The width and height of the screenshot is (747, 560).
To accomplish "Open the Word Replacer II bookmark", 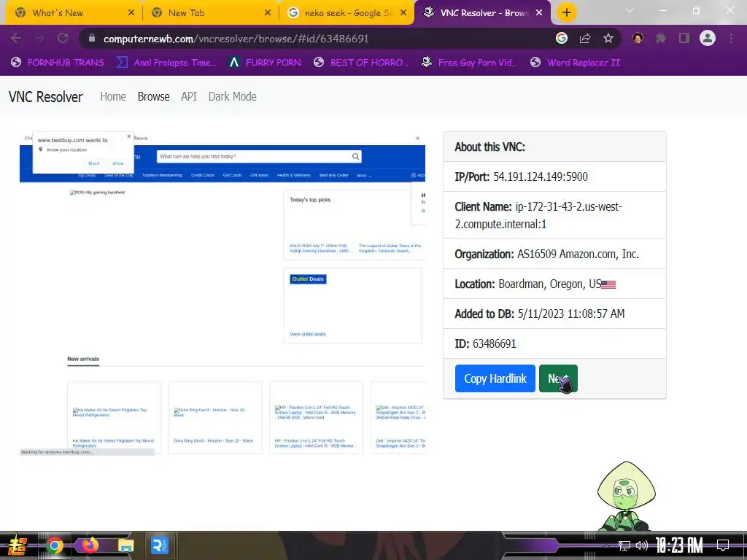I will tap(576, 63).
